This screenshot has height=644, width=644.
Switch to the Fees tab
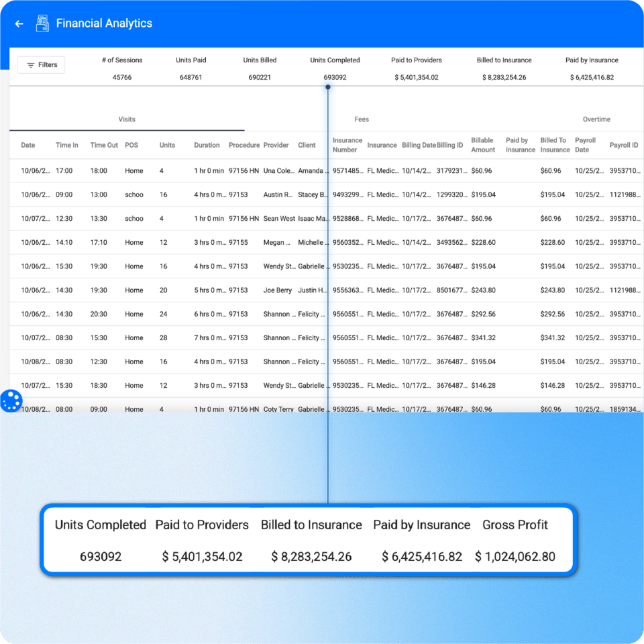pos(362,119)
